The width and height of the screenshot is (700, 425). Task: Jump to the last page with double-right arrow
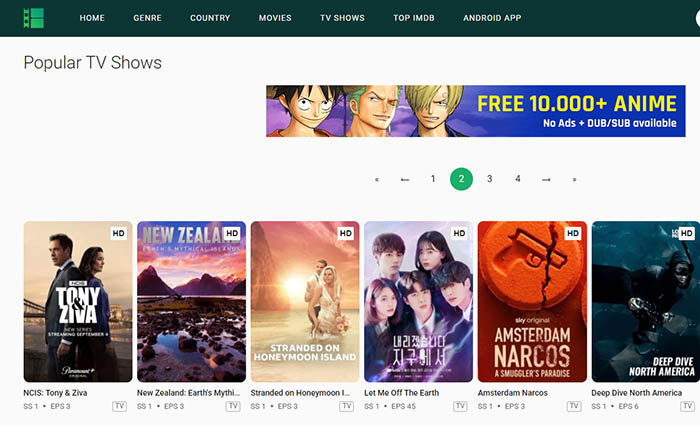pos(575,179)
